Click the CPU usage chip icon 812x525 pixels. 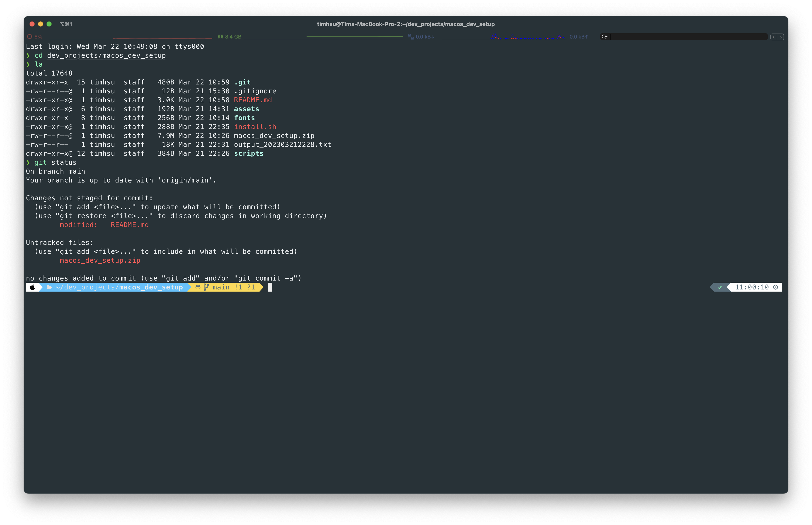coord(30,37)
